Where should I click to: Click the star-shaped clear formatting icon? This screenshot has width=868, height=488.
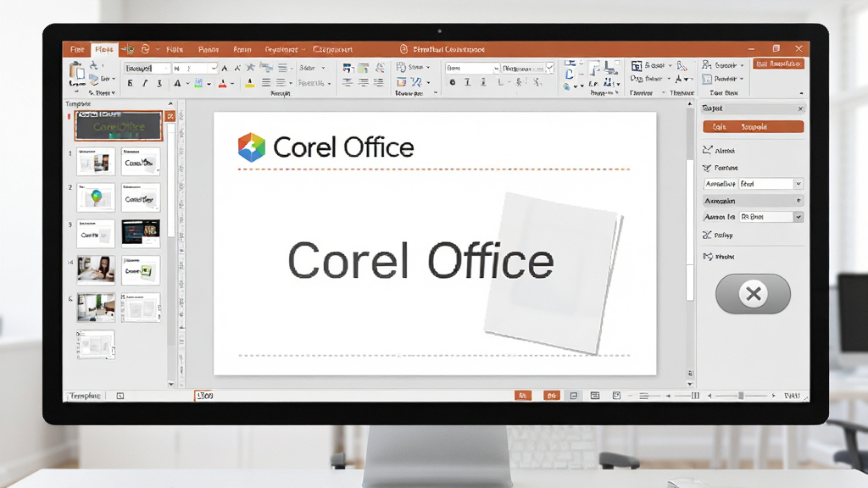(x=250, y=68)
